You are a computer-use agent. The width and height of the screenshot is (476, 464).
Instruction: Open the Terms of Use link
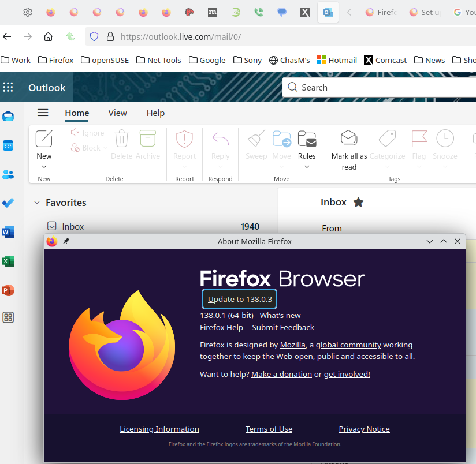[x=269, y=429]
